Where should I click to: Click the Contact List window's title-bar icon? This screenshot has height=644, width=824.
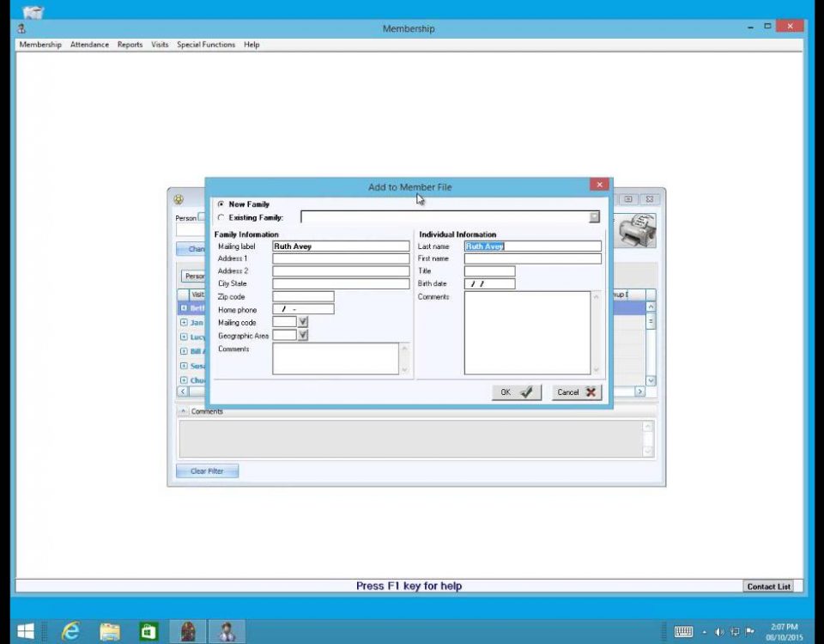pos(179,199)
